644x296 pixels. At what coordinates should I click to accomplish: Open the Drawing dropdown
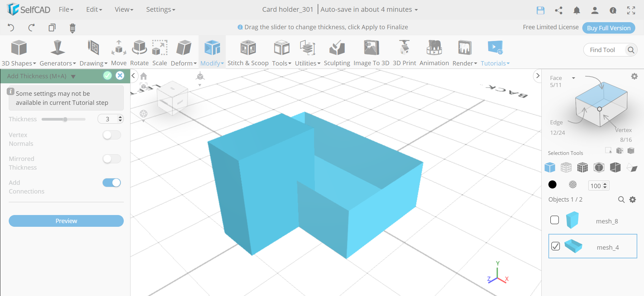(x=93, y=53)
